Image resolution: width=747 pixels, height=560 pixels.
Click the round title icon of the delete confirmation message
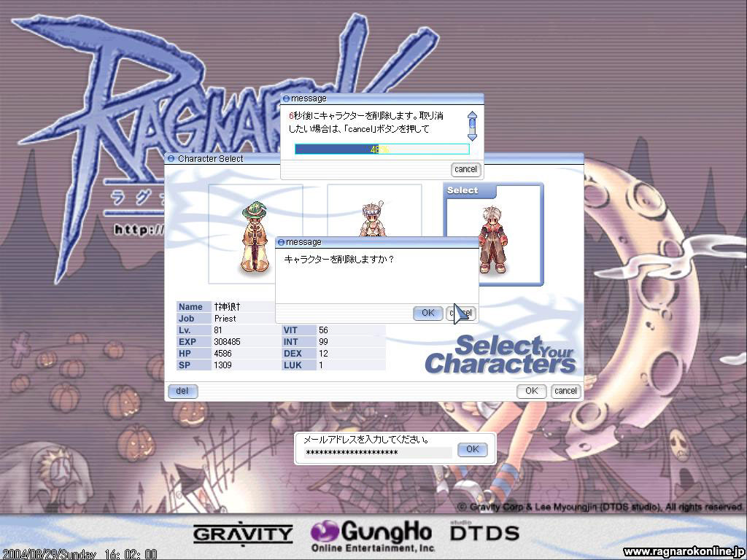(281, 242)
